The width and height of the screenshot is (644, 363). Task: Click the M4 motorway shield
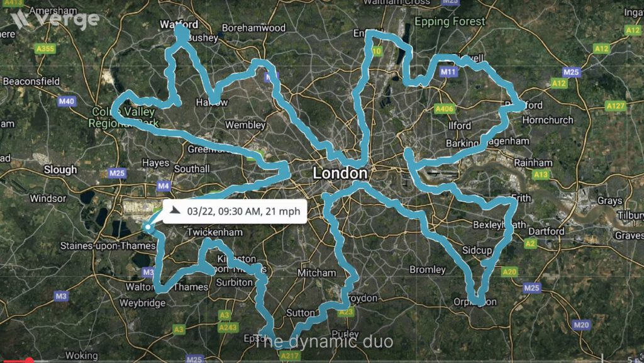coord(164,186)
